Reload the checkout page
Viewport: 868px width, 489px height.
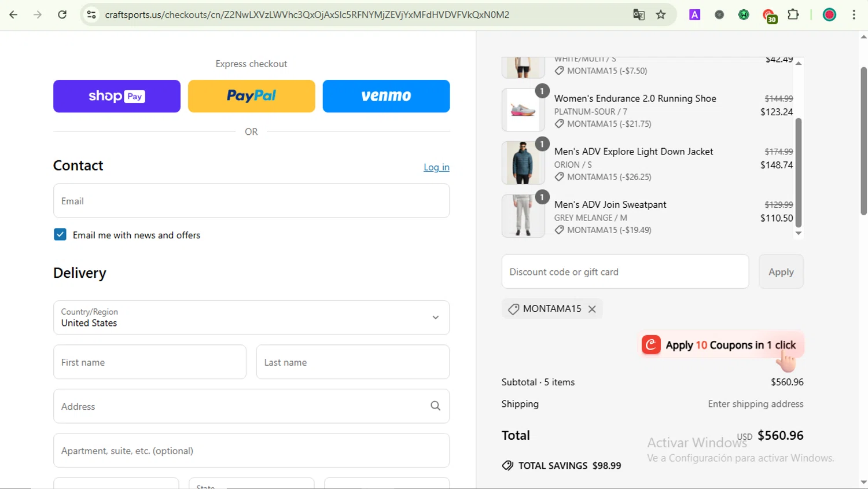pyautogui.click(x=62, y=14)
